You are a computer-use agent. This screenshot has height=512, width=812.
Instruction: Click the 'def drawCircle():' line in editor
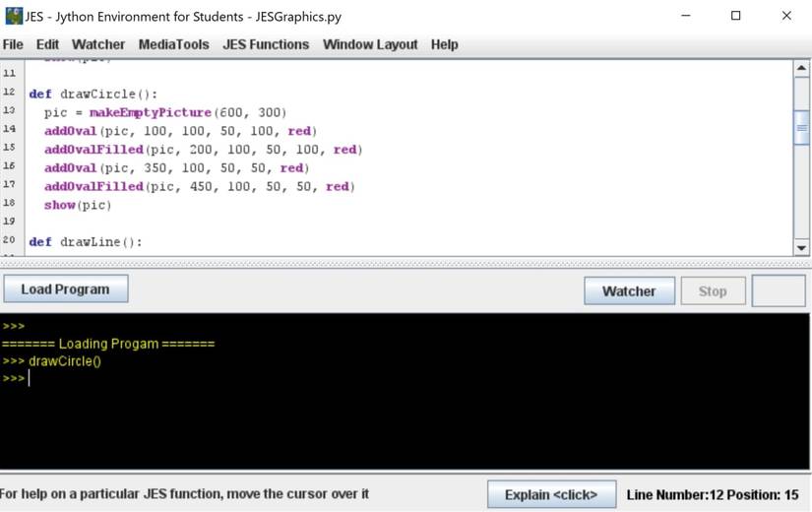[x=94, y=94]
